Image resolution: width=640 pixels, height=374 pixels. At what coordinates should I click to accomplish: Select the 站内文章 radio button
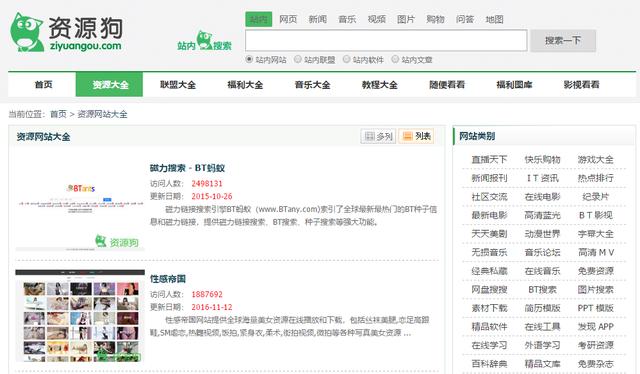coord(395,60)
